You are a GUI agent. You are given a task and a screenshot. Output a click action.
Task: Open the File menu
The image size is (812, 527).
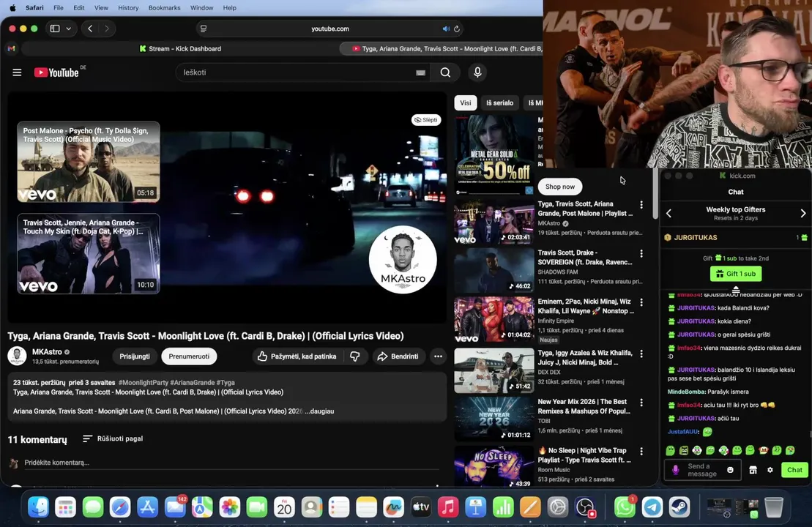point(59,8)
